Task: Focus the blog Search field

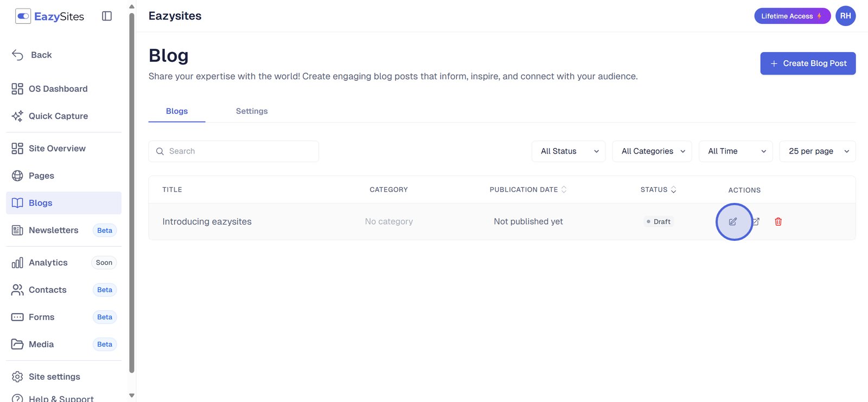Action: (x=239, y=151)
